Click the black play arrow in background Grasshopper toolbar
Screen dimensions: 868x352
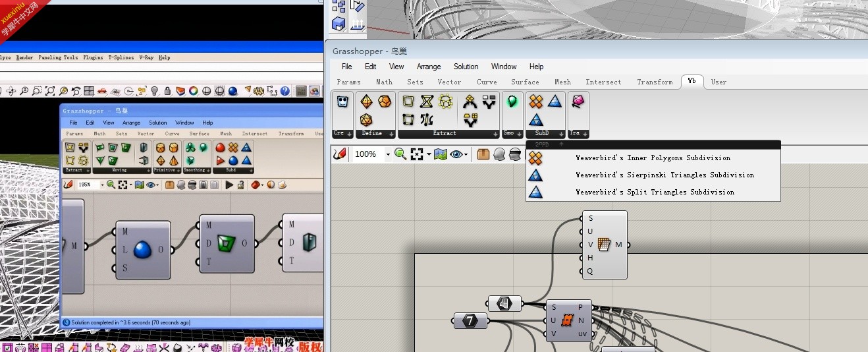pos(229,185)
